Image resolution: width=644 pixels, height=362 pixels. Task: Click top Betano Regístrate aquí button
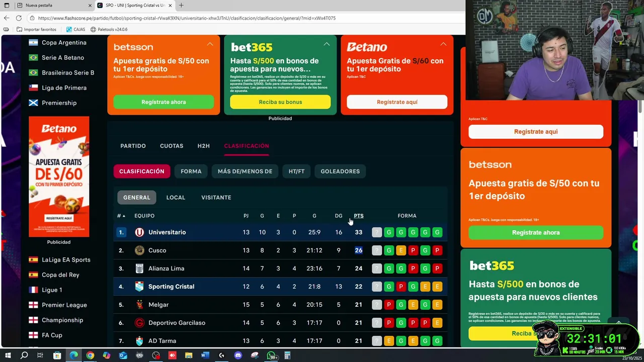click(397, 102)
